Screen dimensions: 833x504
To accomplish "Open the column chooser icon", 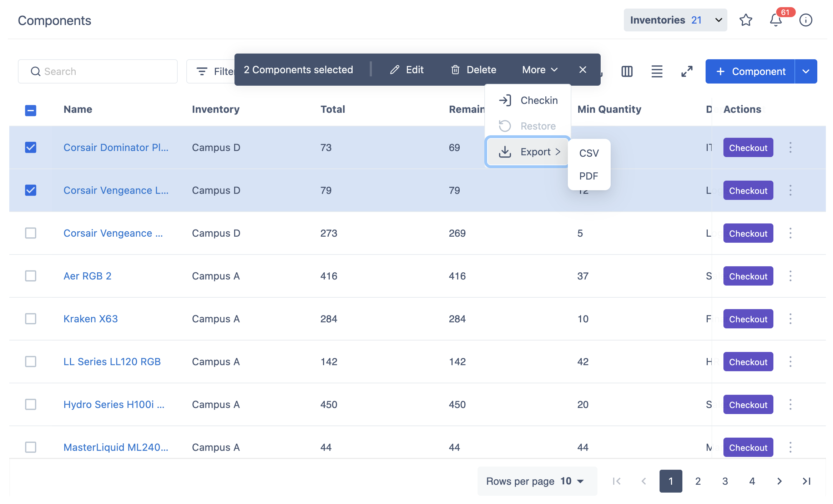I will pos(627,71).
